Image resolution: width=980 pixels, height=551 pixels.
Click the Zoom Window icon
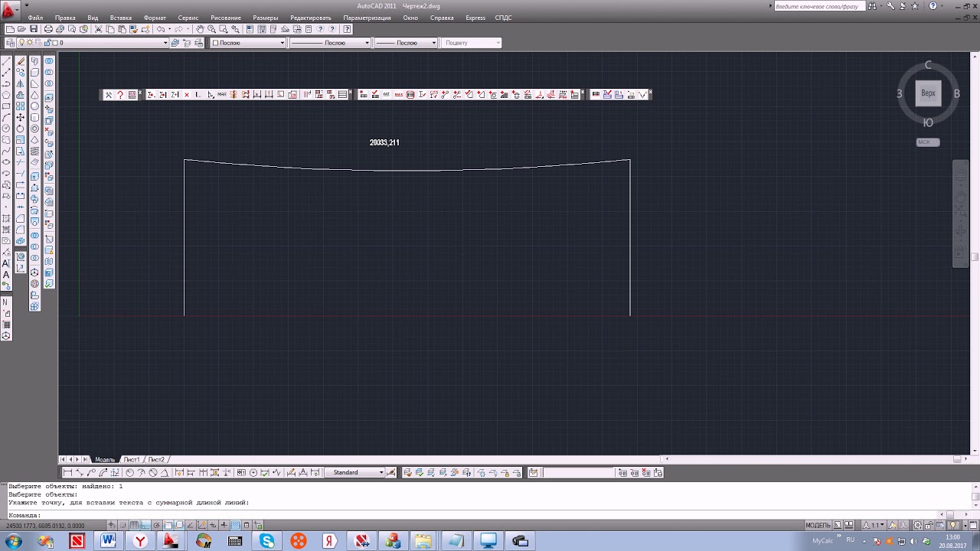pyautogui.click(x=224, y=29)
